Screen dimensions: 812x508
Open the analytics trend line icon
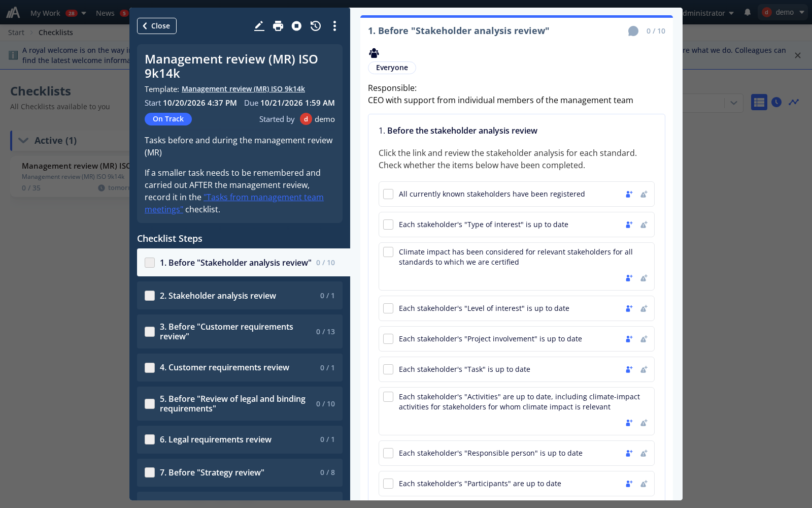tap(794, 103)
